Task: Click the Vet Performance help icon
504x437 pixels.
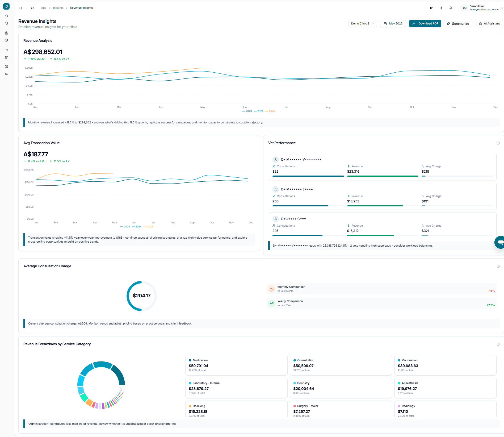Action: click(x=498, y=143)
